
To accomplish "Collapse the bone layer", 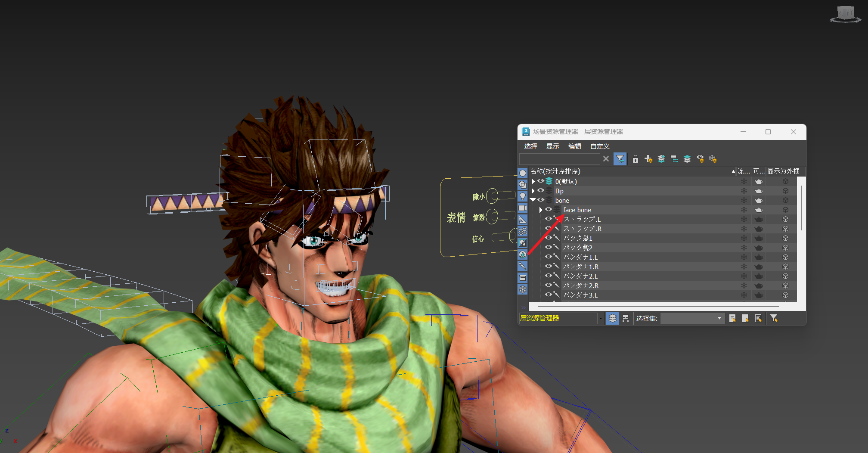I will [x=533, y=200].
